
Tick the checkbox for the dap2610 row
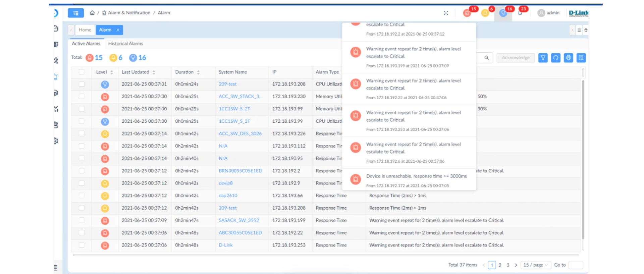pyautogui.click(x=82, y=196)
